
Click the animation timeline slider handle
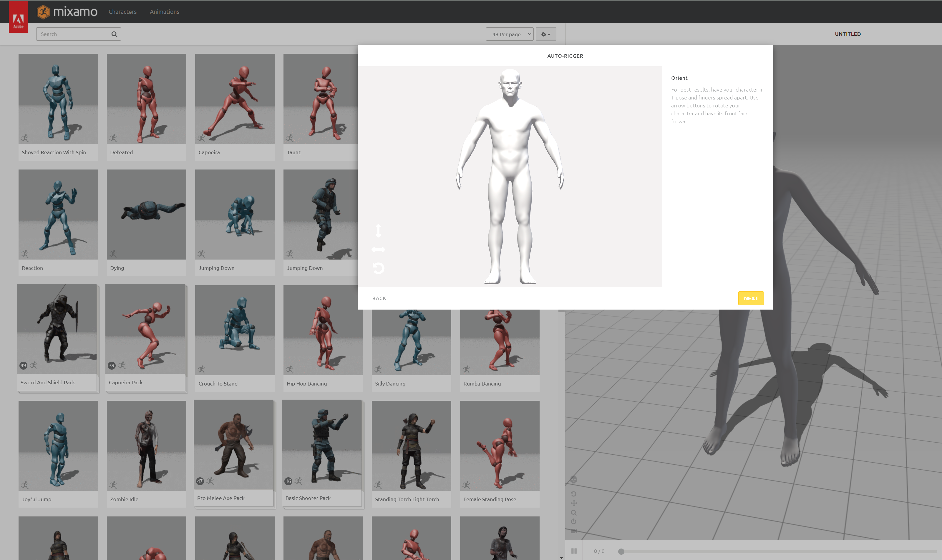click(x=621, y=551)
